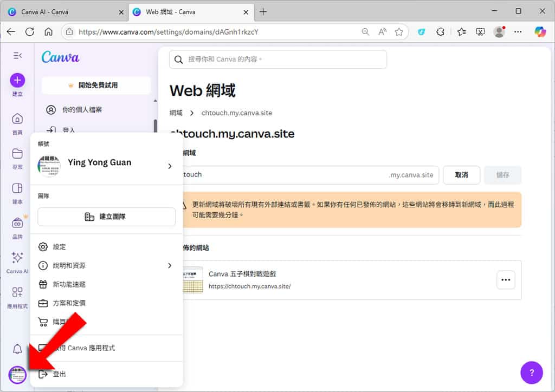This screenshot has height=392, width=555.
Task: Click the Canva logo
Action: [61, 57]
